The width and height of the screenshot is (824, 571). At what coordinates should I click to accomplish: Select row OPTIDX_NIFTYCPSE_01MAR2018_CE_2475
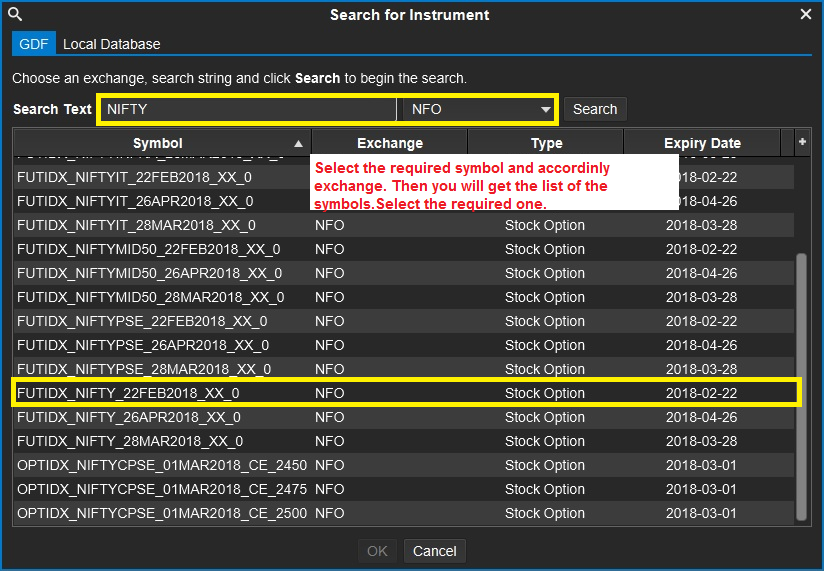(404, 489)
